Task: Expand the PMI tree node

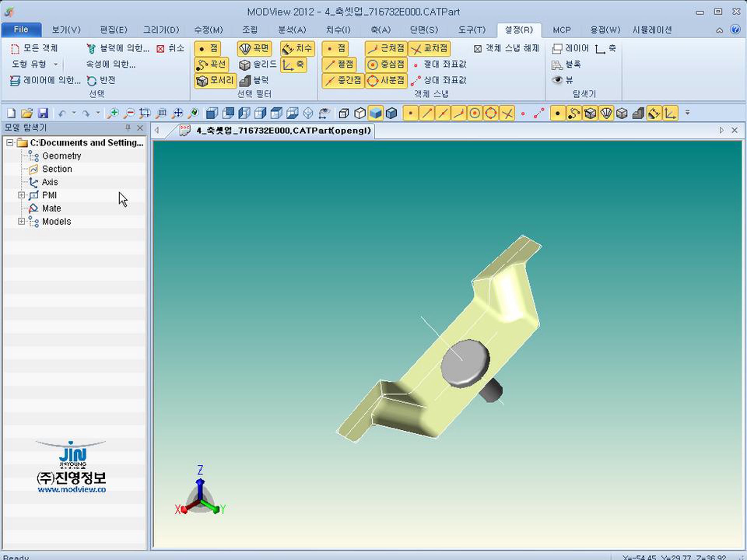Action: 21,195
